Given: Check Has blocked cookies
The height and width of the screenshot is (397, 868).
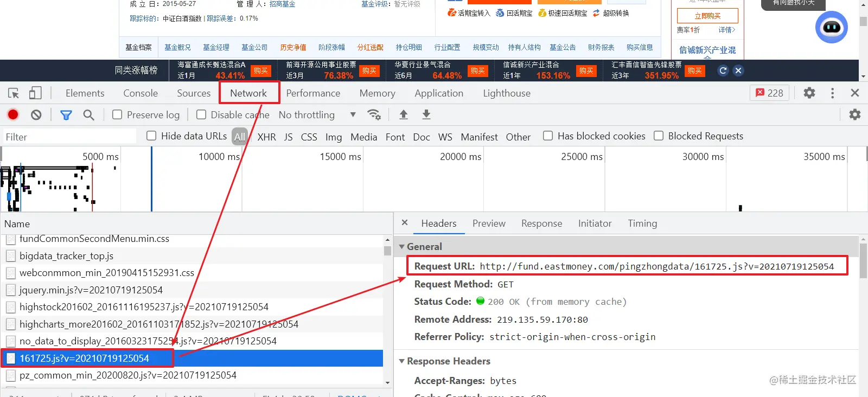Looking at the screenshot, I should pos(548,136).
